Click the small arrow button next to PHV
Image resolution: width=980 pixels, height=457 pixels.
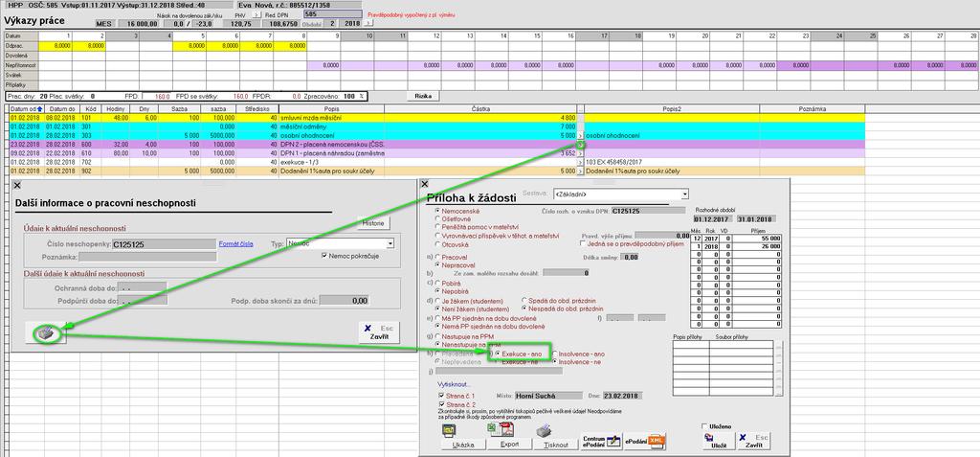point(256,13)
